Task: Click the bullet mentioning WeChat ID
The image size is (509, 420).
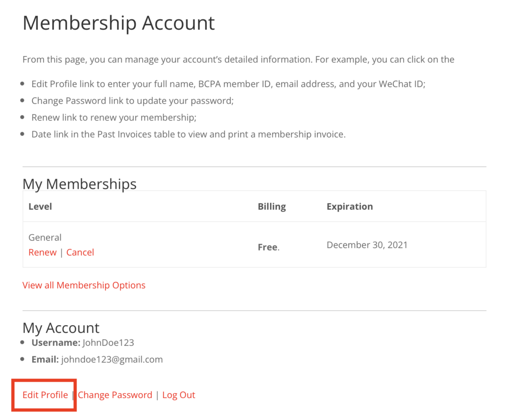Action: point(228,84)
